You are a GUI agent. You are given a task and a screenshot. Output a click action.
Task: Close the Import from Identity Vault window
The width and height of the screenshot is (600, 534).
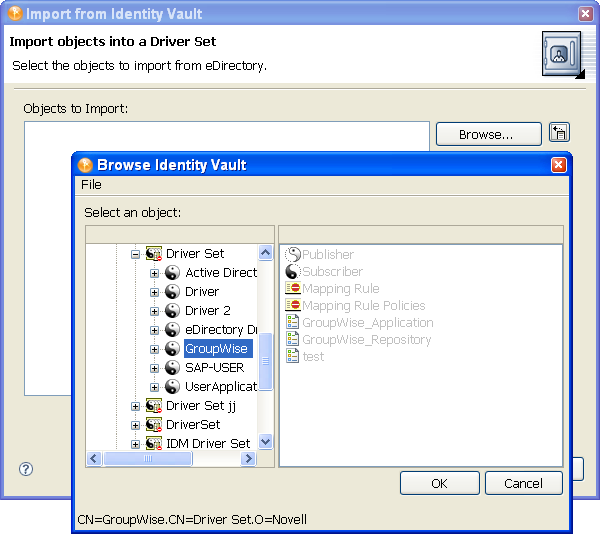click(x=585, y=14)
